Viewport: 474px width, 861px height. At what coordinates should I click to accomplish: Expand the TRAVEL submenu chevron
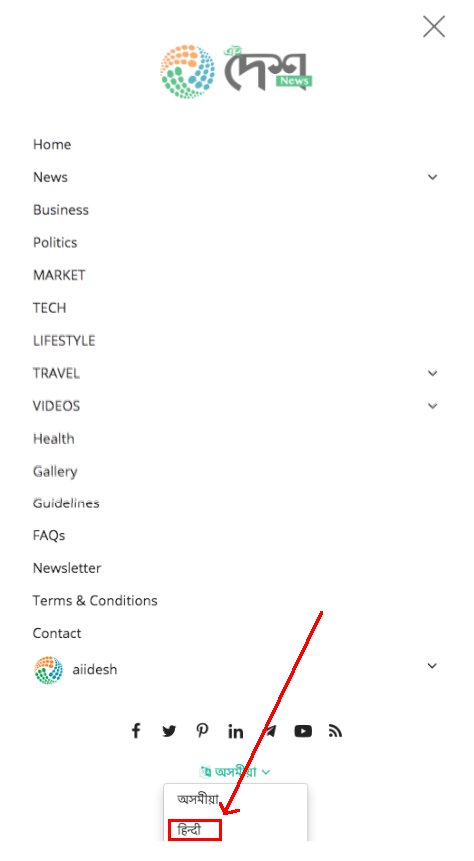point(433,373)
